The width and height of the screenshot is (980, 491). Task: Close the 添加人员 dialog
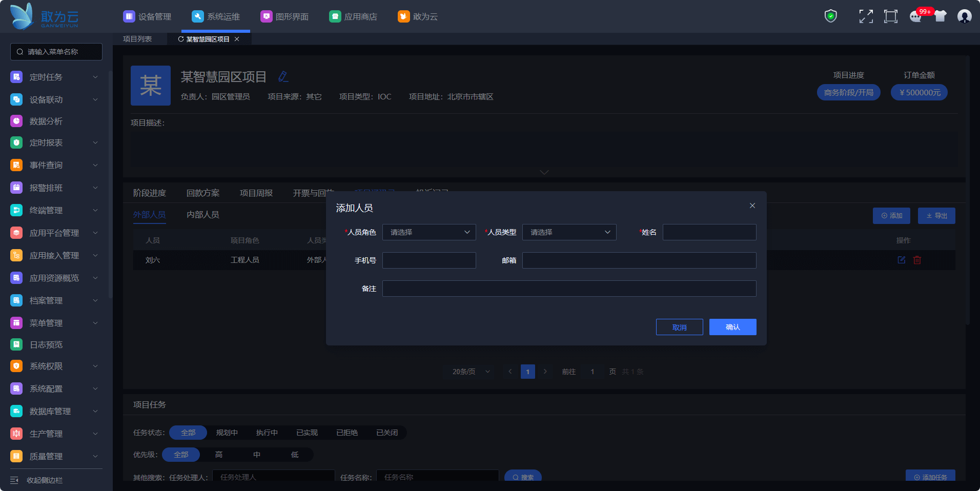[x=752, y=206]
